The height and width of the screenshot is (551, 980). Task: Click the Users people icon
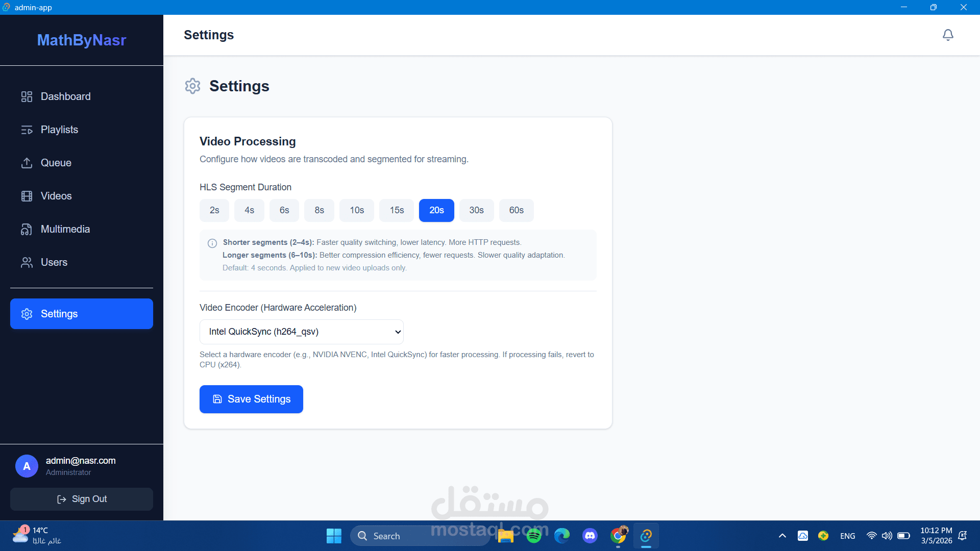coord(27,262)
